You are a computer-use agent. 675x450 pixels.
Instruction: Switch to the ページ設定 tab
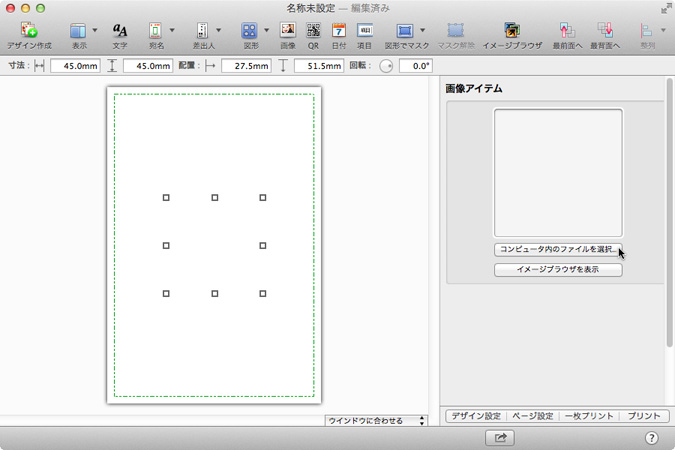531,415
